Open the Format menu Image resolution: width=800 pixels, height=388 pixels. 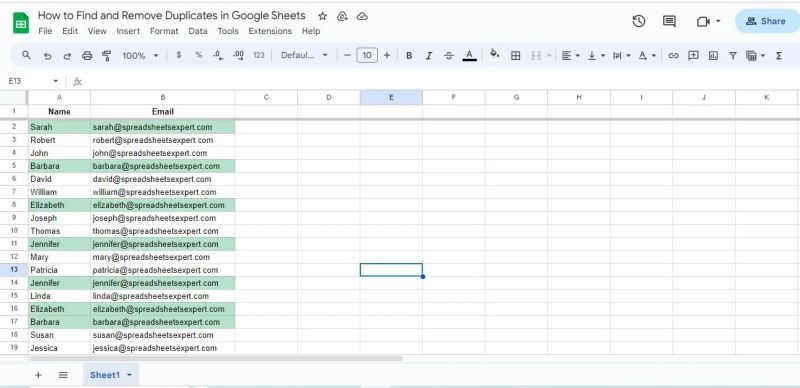tap(164, 31)
